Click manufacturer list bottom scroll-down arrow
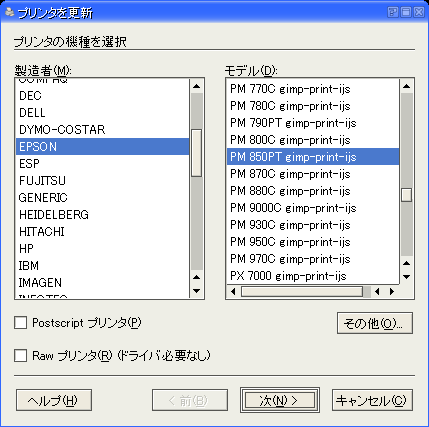The height and width of the screenshot is (427, 429). [x=197, y=291]
